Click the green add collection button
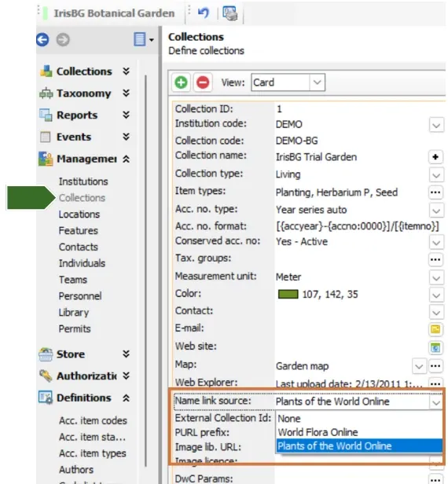 click(181, 82)
